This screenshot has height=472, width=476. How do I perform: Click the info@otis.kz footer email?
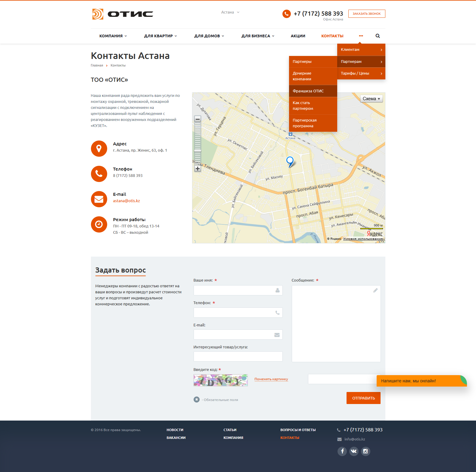[x=355, y=439]
